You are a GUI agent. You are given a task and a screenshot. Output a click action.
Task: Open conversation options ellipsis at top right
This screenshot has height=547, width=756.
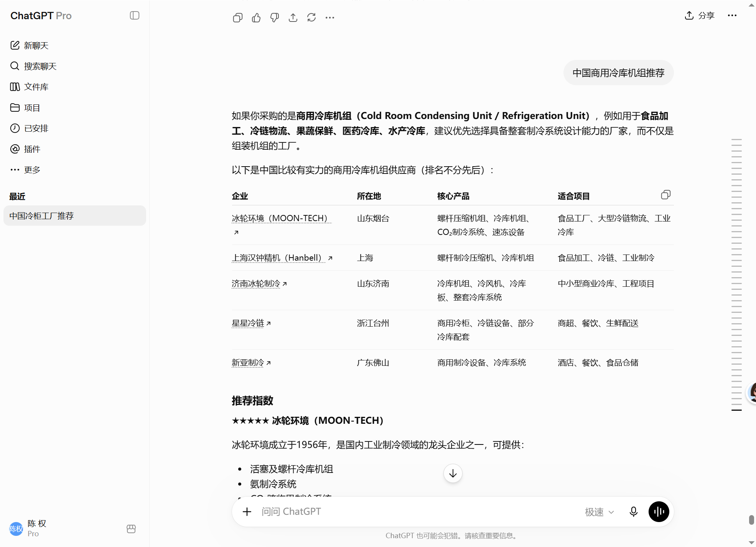(x=732, y=15)
